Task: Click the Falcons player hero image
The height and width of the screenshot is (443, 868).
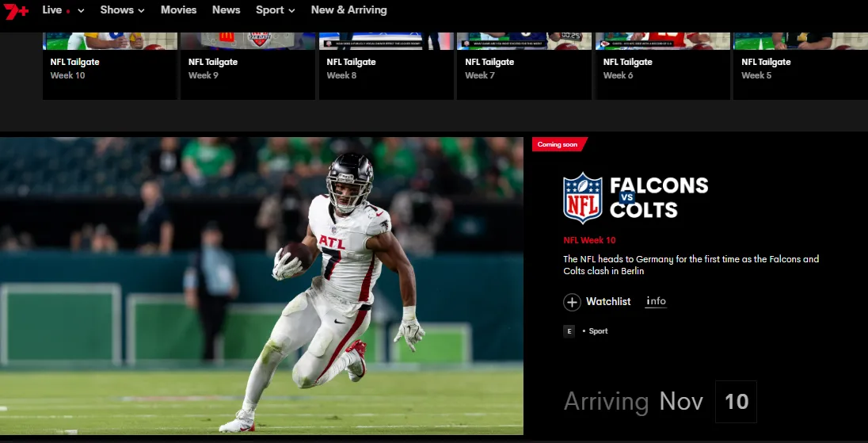Action: 261,286
